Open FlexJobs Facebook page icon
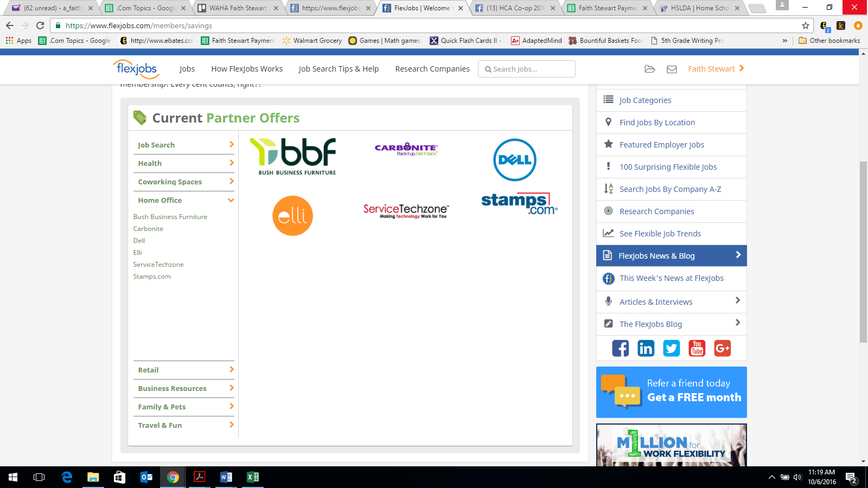Image resolution: width=868 pixels, height=488 pixels. pos(621,348)
